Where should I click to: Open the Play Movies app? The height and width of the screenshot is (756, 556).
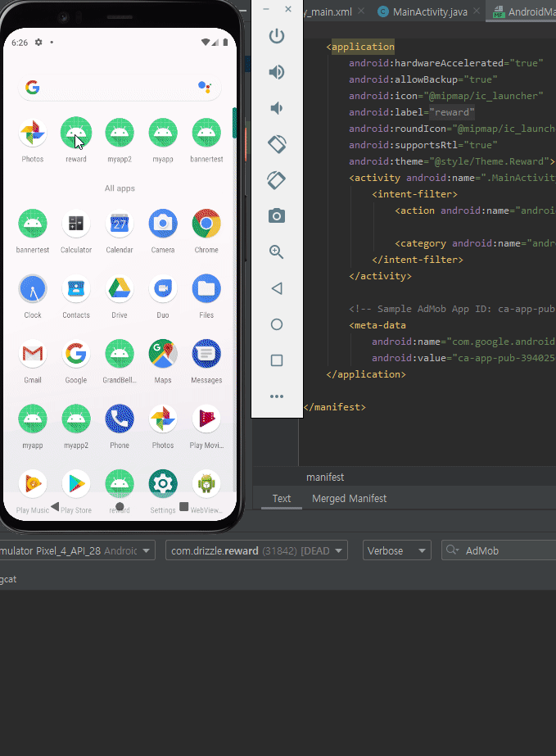point(206,419)
